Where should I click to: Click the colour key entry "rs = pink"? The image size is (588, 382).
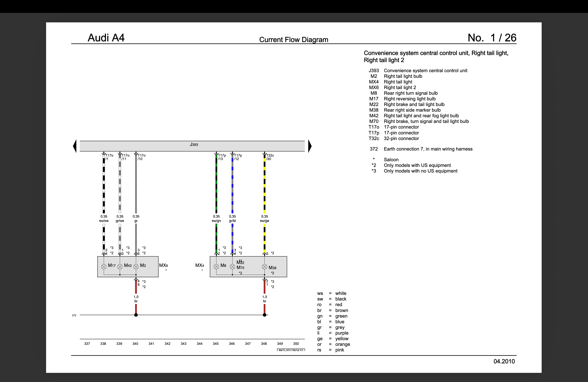[x=331, y=350]
